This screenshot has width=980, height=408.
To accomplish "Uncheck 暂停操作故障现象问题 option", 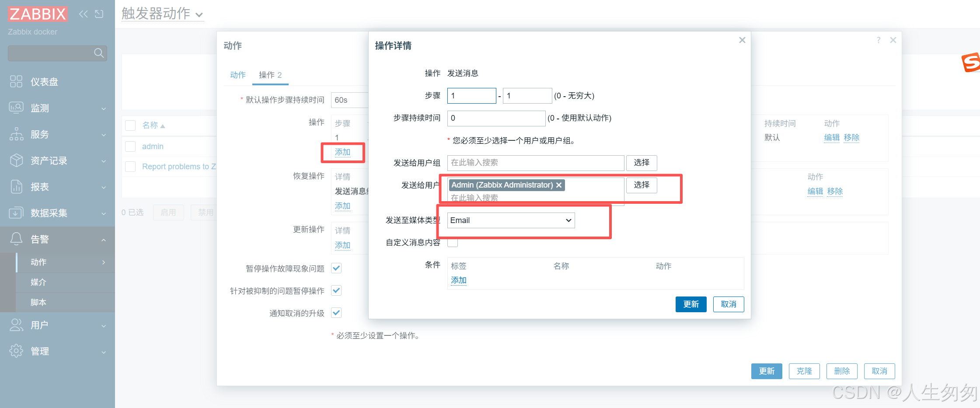I will pos(336,268).
